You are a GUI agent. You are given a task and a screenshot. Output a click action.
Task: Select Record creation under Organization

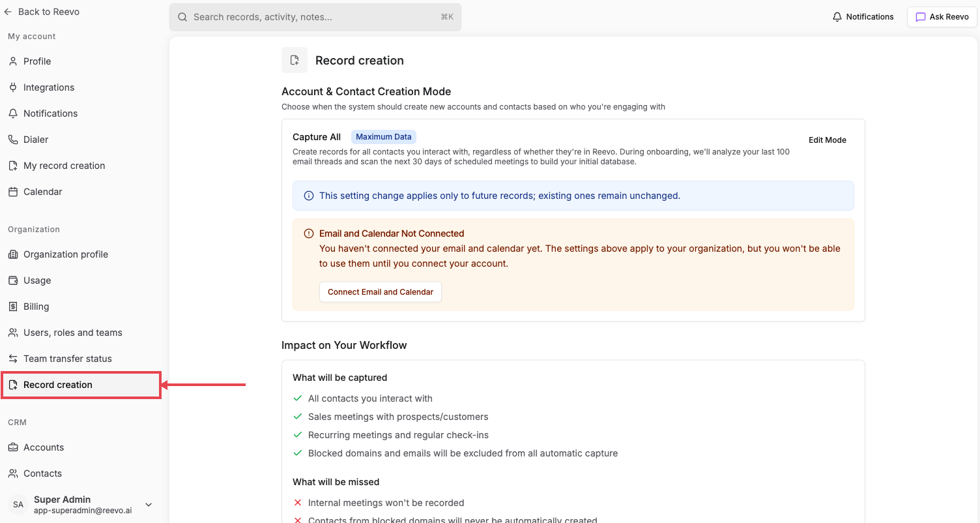tap(81, 385)
